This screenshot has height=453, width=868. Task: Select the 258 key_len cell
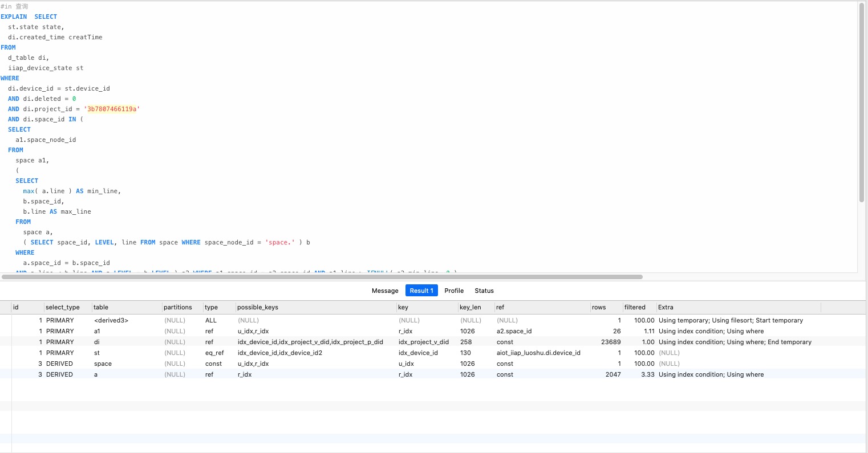pyautogui.click(x=466, y=342)
